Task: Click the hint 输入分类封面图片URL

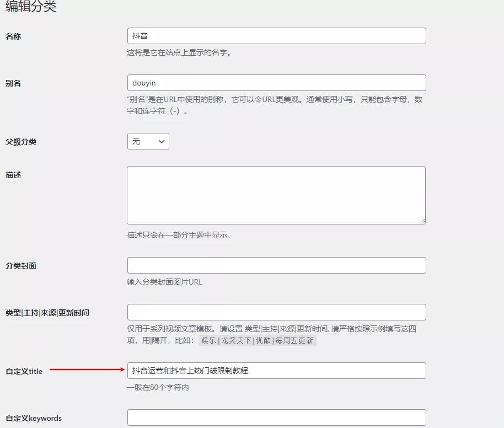Action: [164, 282]
